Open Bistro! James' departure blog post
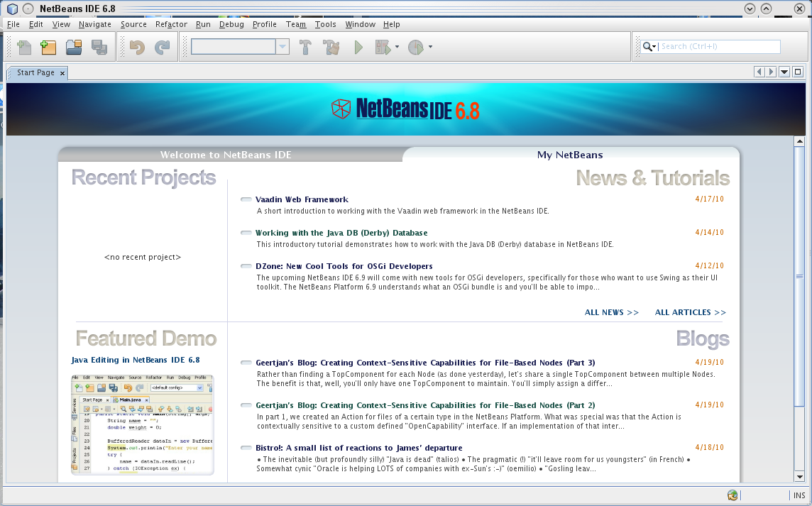The height and width of the screenshot is (506, 812). [359, 448]
